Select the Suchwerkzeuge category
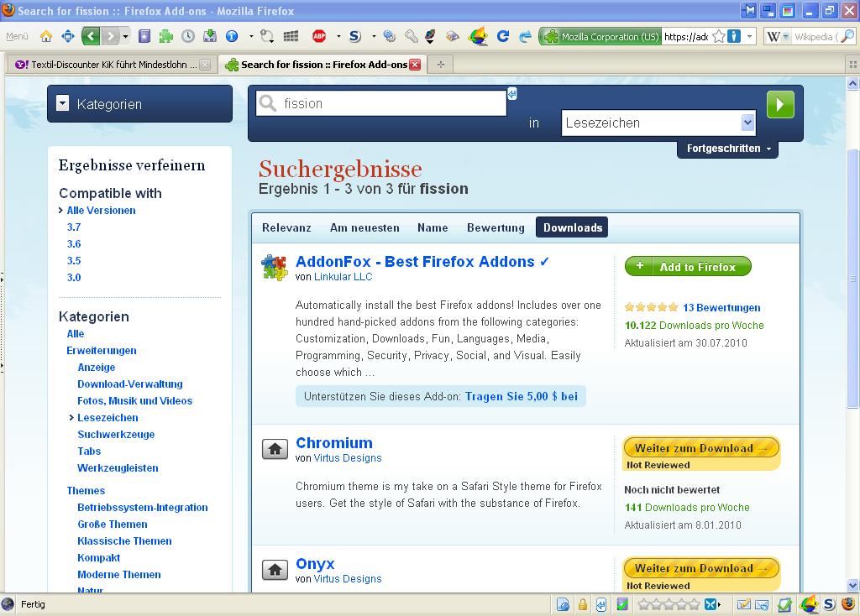Image resolution: width=860 pixels, height=616 pixels. click(116, 435)
